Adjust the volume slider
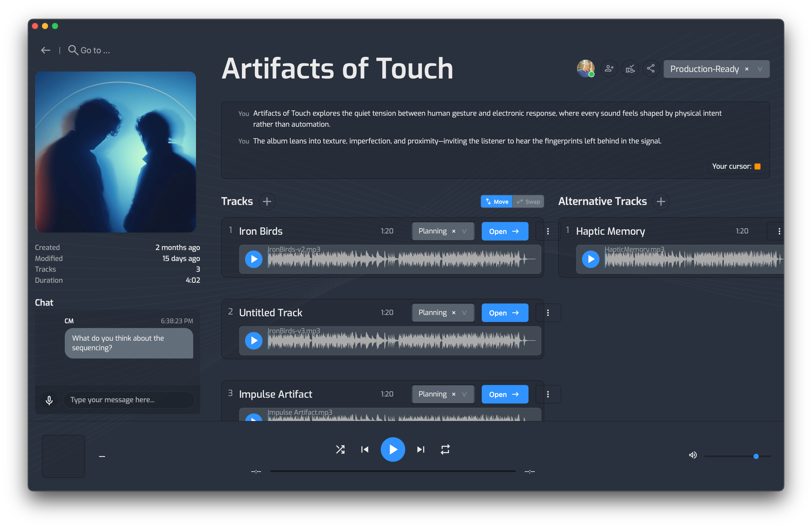Screen dimensions: 812x528 (x=737, y=456)
